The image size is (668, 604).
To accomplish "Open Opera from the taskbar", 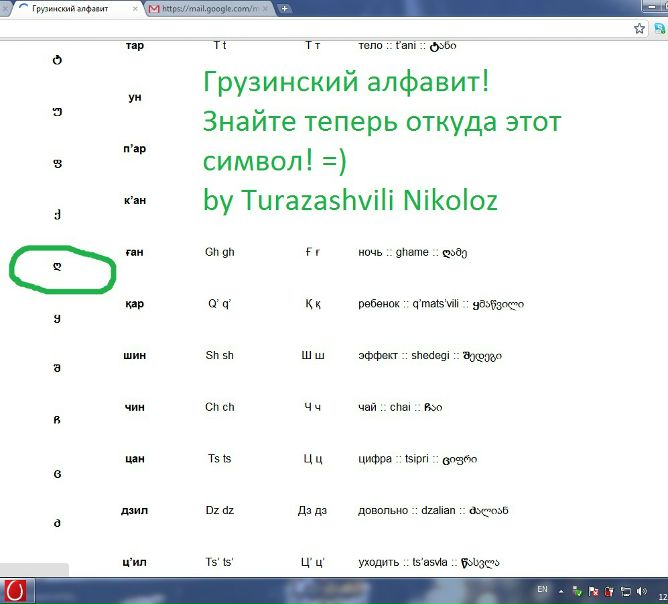I will point(16,590).
